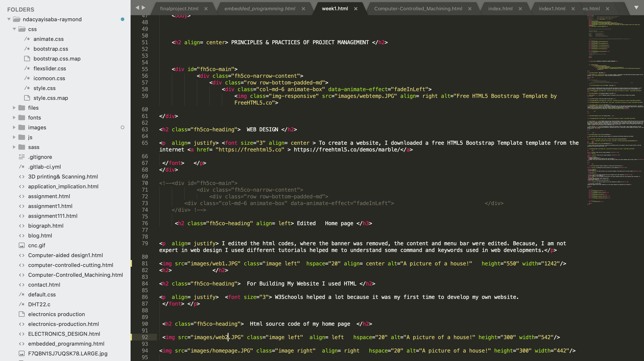Expand the images folder in sidebar
The width and height of the screenshot is (644, 361).
coord(14,127)
